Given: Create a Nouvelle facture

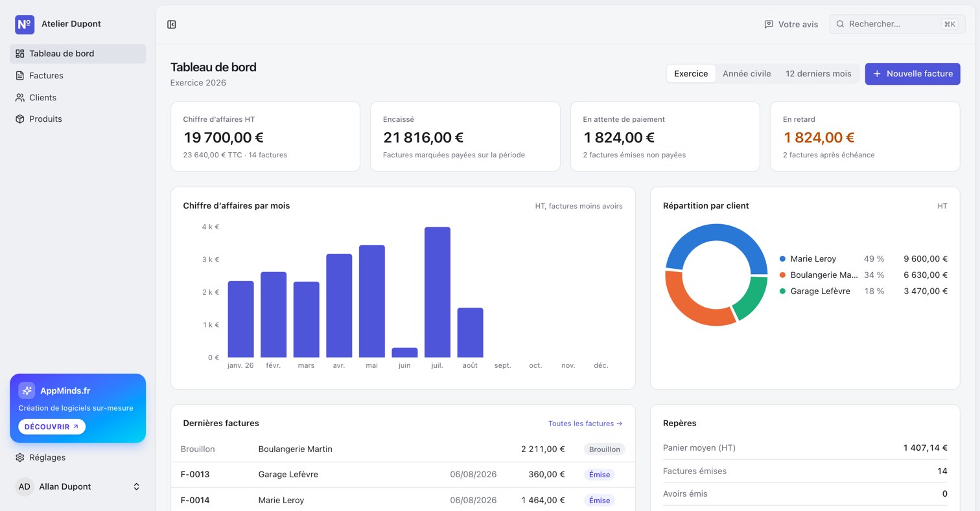Looking at the screenshot, I should (x=913, y=74).
